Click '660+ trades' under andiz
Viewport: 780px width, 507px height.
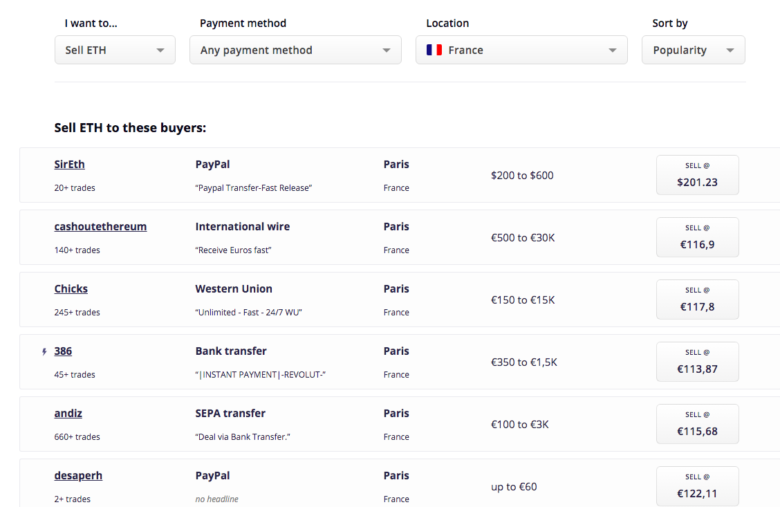pyautogui.click(x=77, y=436)
